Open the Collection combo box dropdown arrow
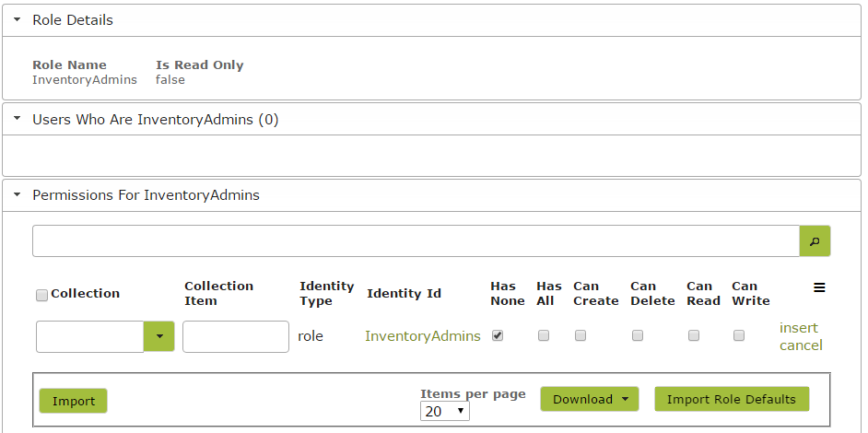 coord(159,336)
